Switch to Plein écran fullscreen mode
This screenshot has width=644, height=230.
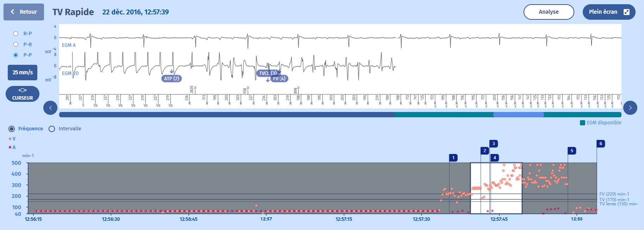[608, 12]
